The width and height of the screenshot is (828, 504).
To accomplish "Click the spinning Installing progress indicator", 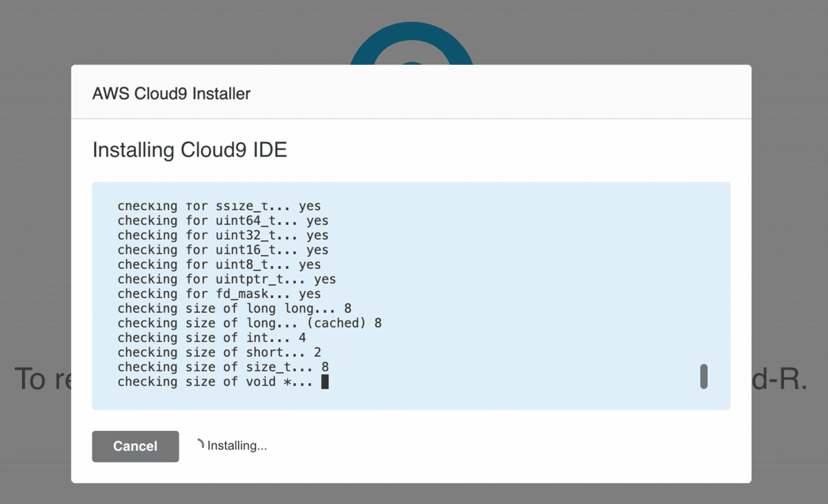I will (200, 445).
